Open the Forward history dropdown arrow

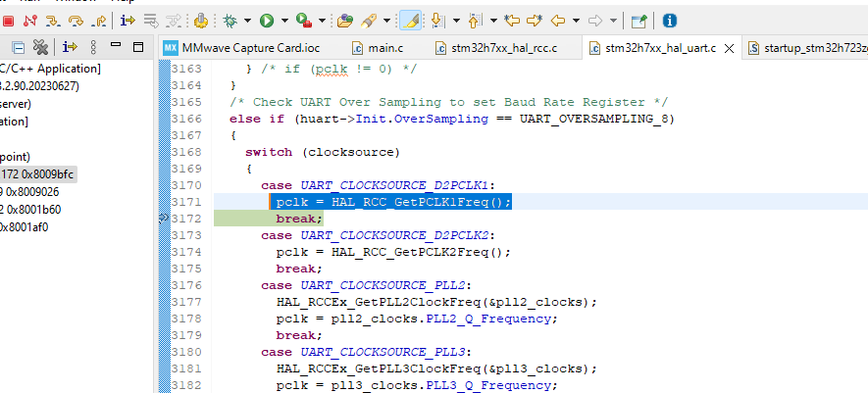[613, 21]
